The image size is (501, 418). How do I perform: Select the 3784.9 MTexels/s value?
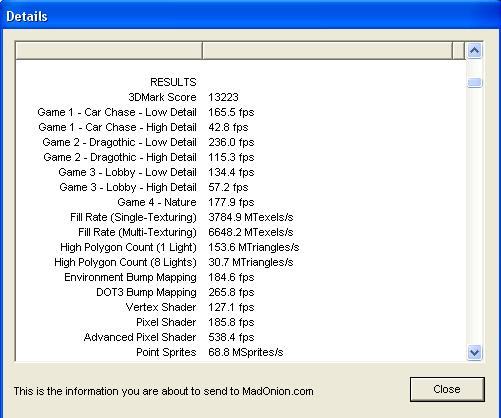coord(251,217)
